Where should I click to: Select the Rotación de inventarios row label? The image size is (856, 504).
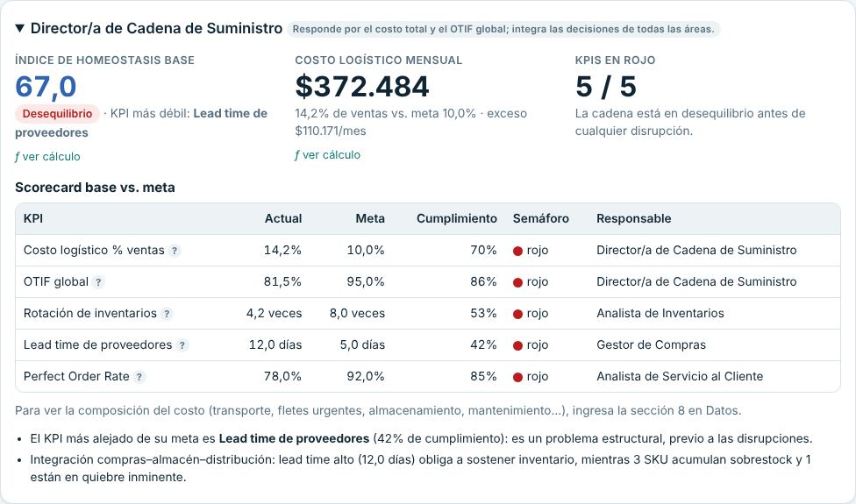90,314
